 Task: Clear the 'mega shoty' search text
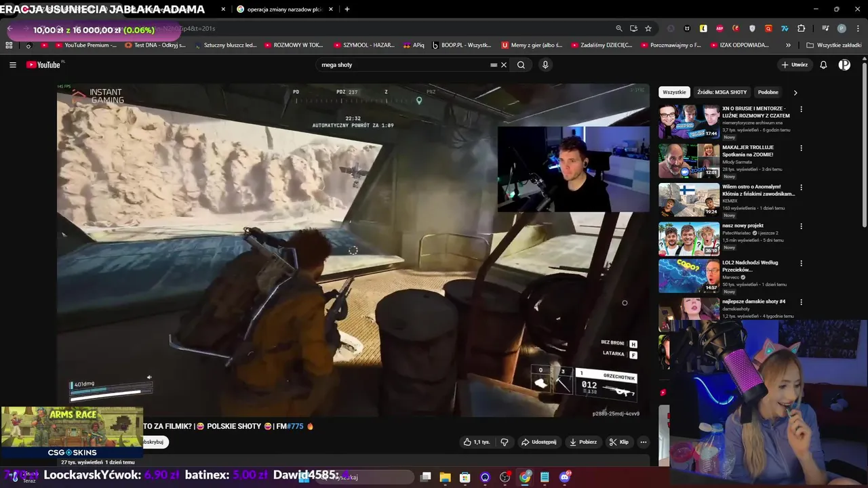(x=504, y=65)
